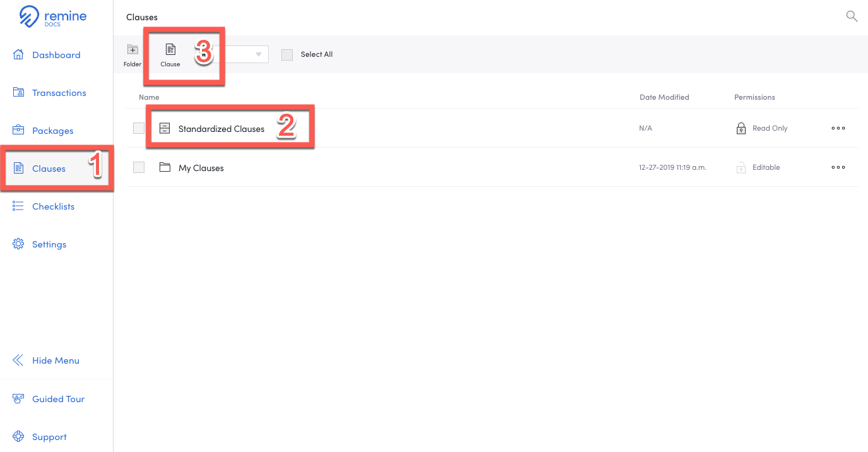The height and width of the screenshot is (452, 868).
Task: Open the Standardized Clauses folder
Action: (x=221, y=129)
